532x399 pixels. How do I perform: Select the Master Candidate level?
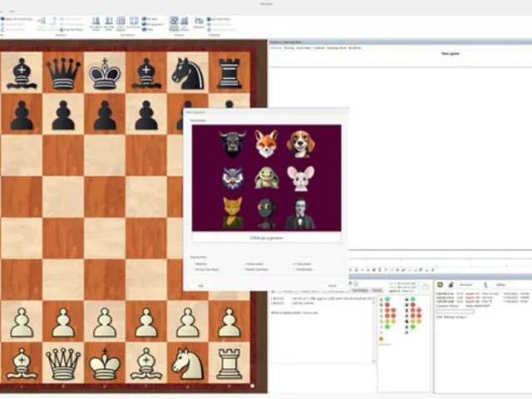(x=257, y=269)
